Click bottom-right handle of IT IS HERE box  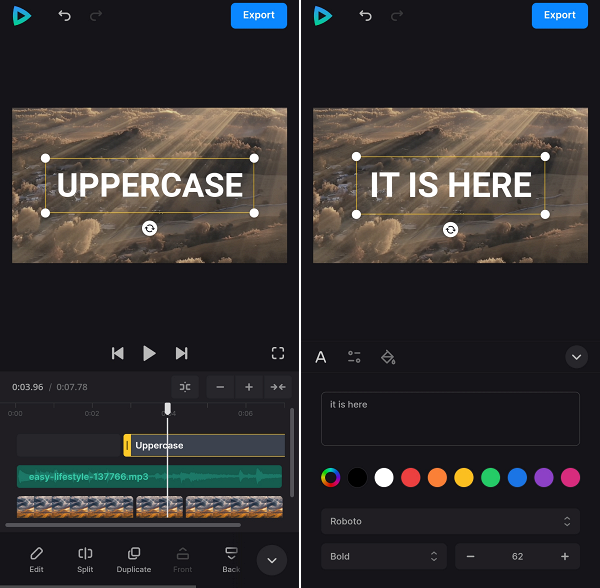click(x=545, y=214)
